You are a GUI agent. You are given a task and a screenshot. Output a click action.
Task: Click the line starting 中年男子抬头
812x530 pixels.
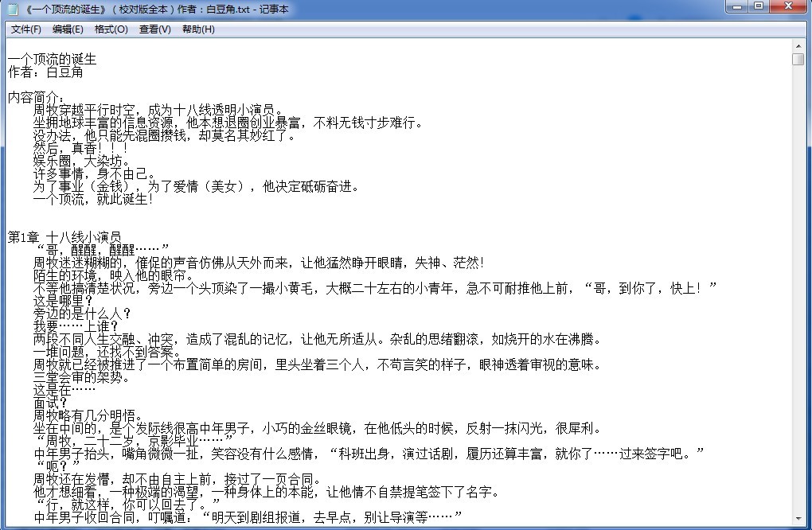tap(369, 454)
